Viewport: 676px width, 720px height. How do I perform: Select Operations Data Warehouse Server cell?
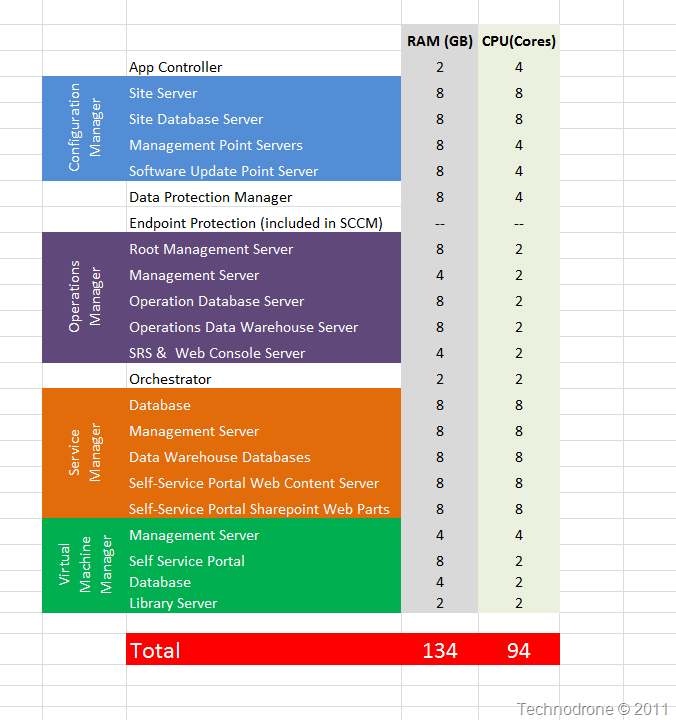pyautogui.click(x=264, y=324)
